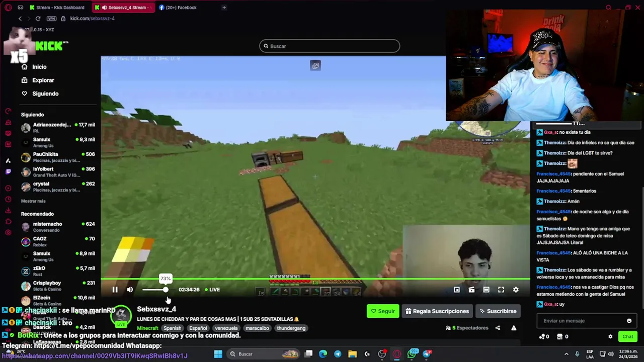Open Opera menu logo icon

coord(8,8)
